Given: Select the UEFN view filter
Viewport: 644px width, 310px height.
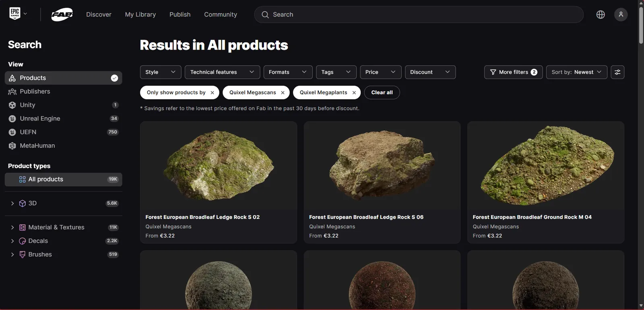Looking at the screenshot, I should pyautogui.click(x=64, y=132).
